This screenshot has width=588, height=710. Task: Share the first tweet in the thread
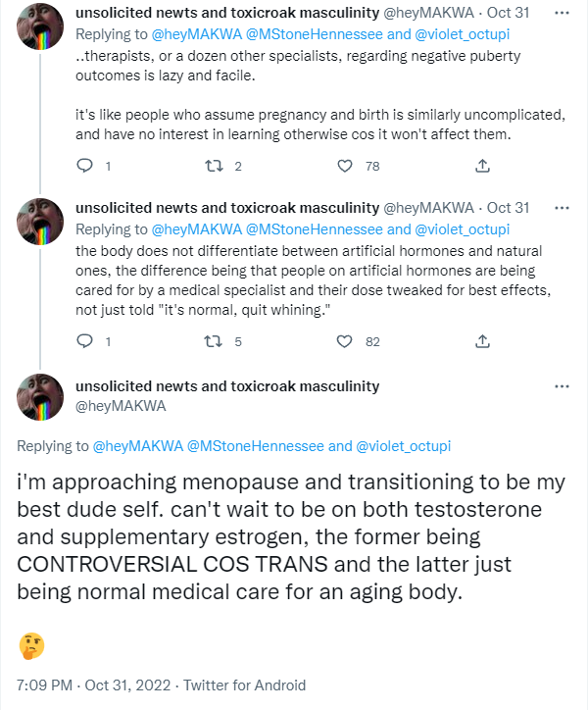(x=482, y=166)
